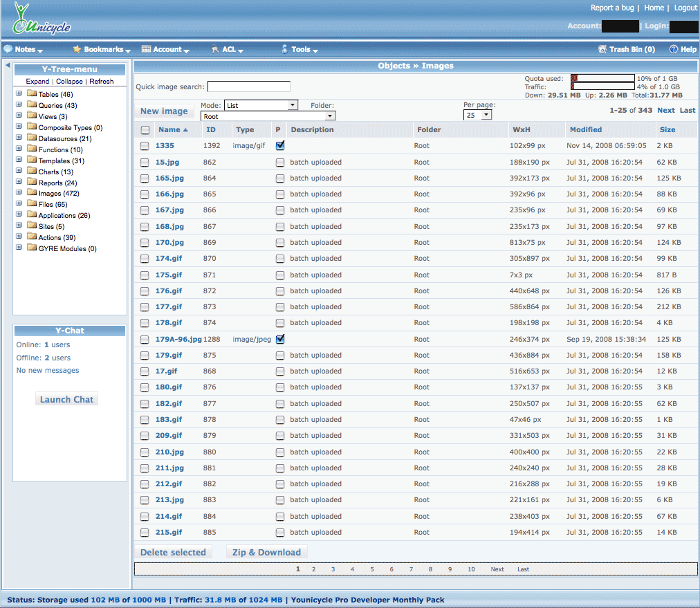Click the Images folder icon in tree
700x608 pixels.
point(31,193)
